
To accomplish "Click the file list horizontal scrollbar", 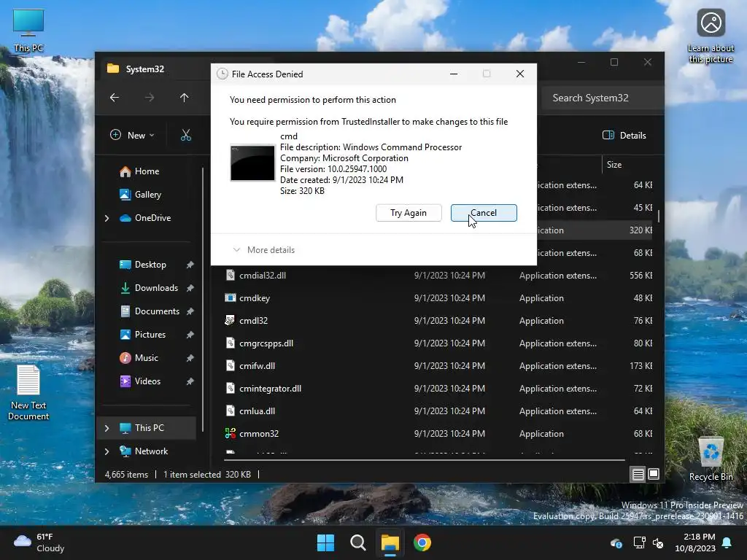I will [424, 460].
